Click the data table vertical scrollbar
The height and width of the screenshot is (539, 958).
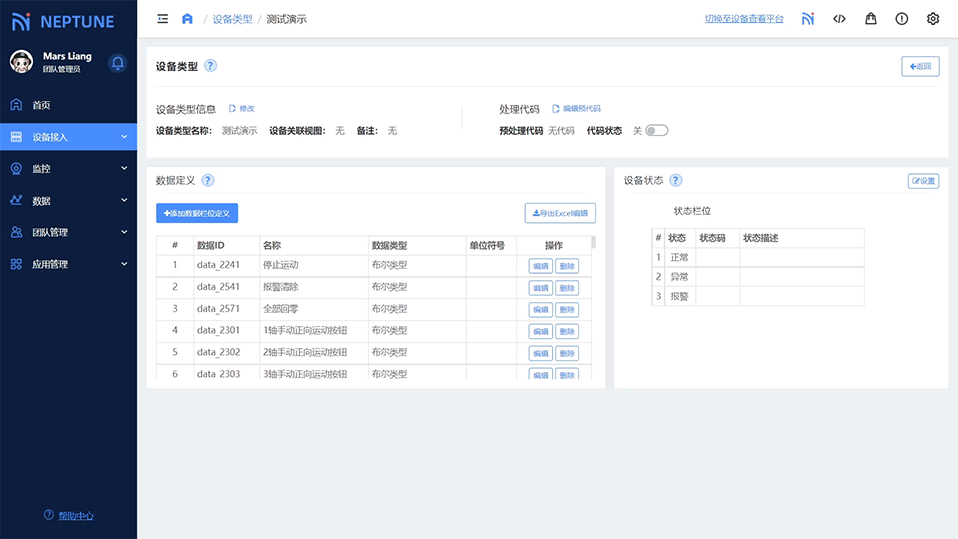pos(594,242)
